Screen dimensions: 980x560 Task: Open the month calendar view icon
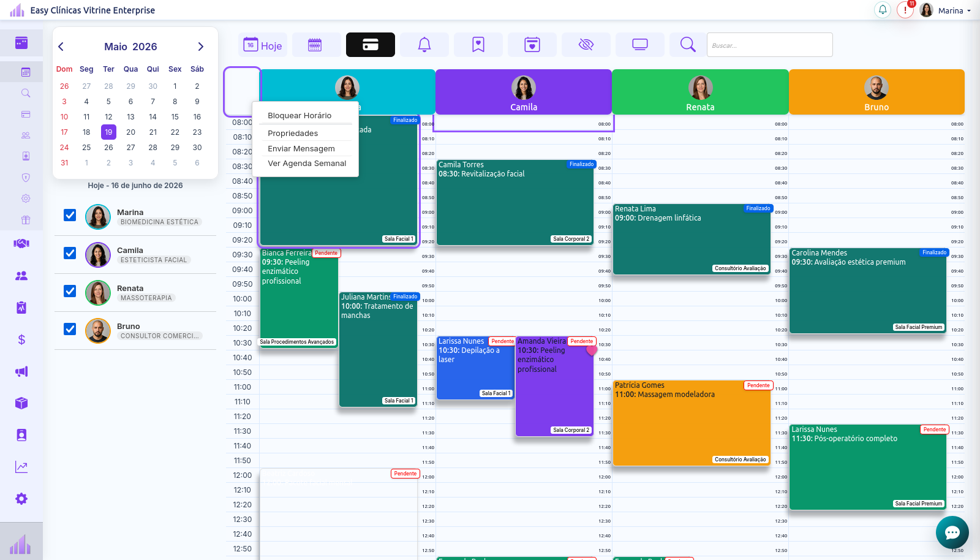[x=317, y=45]
